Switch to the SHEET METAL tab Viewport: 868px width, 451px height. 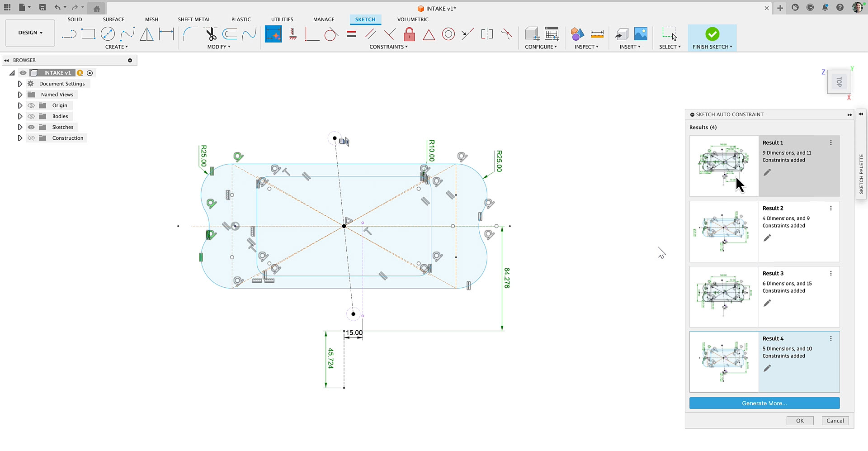[194, 19]
